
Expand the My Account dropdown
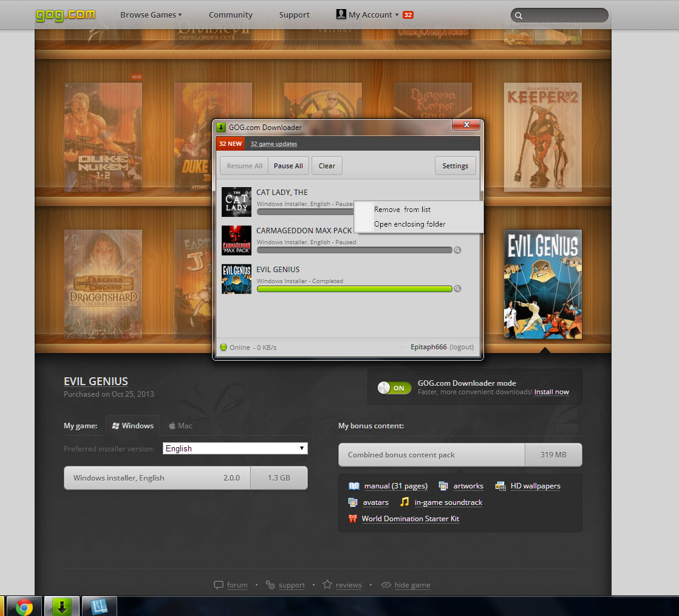click(x=374, y=15)
